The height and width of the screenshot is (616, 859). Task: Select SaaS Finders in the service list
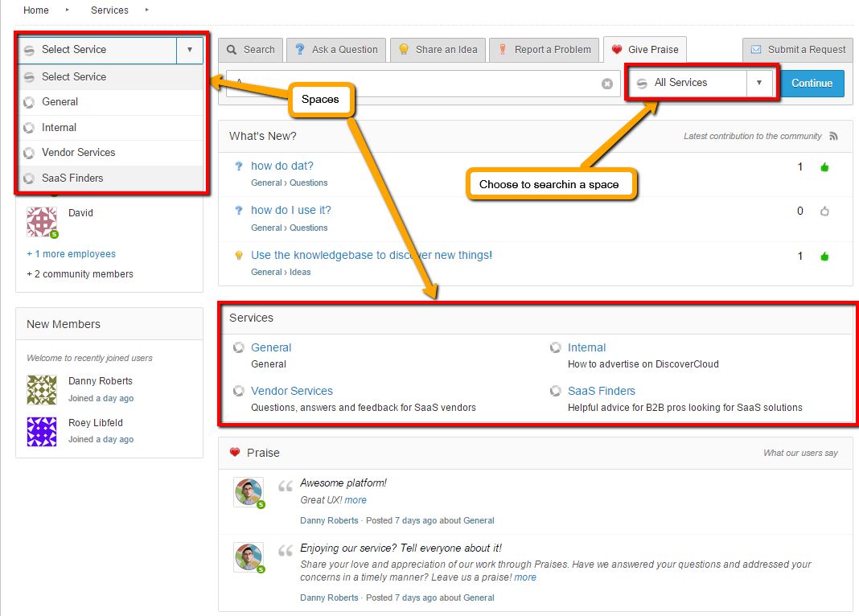[x=72, y=179]
